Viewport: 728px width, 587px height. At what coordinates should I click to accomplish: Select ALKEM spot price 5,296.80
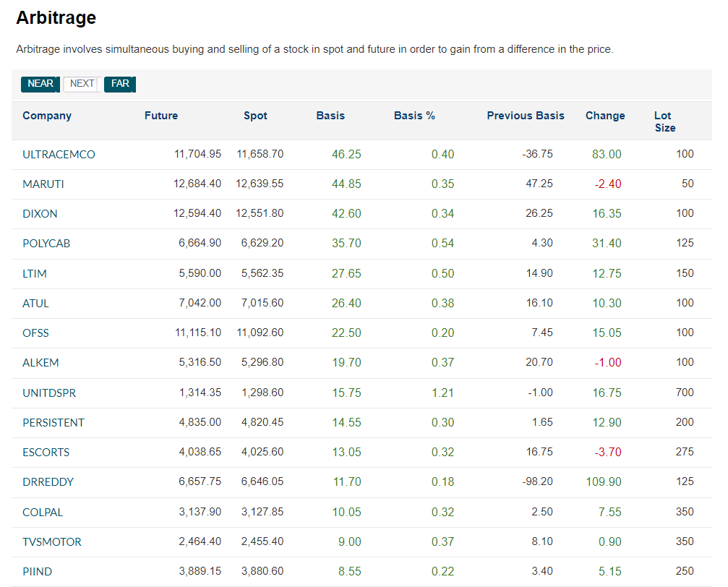262,363
